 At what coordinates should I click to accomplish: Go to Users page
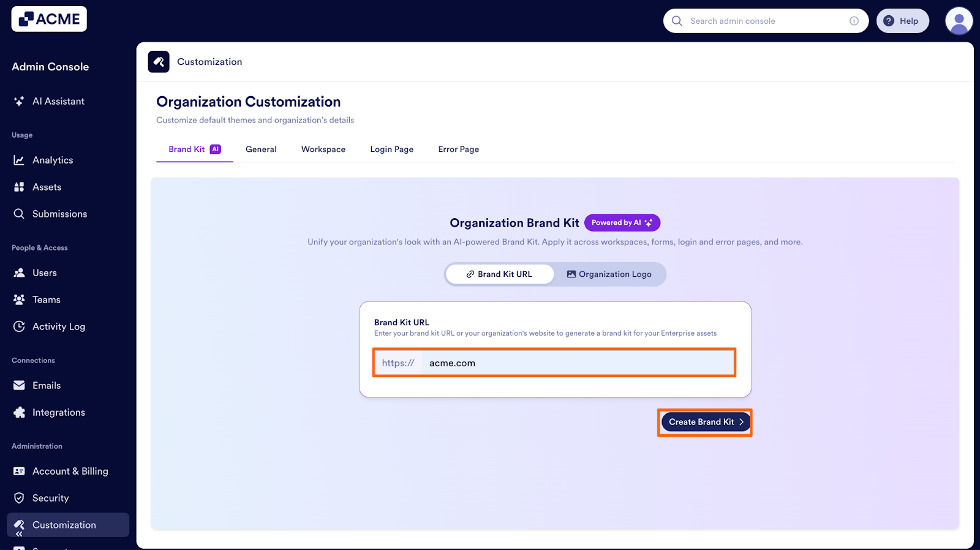68,273
